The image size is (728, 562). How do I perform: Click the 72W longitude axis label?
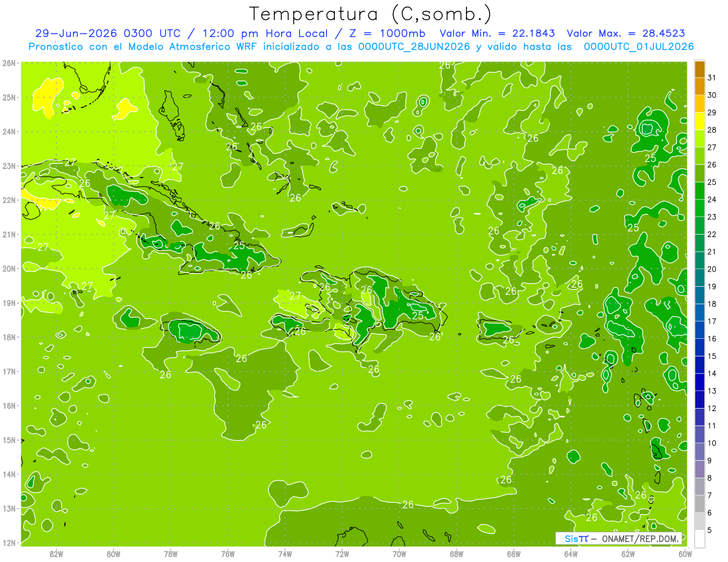click(x=342, y=554)
